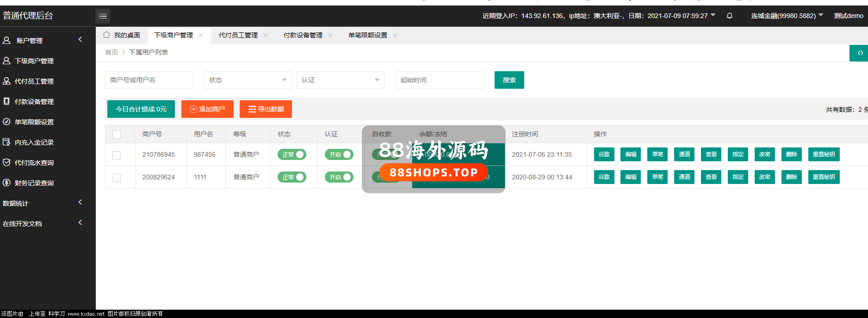Open 内充入金记录 in the sidebar
The image size is (868, 318).
pos(34,142)
